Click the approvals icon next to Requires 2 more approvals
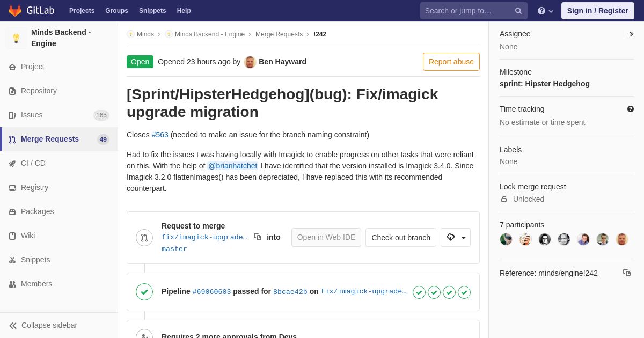 pyautogui.click(x=144, y=335)
